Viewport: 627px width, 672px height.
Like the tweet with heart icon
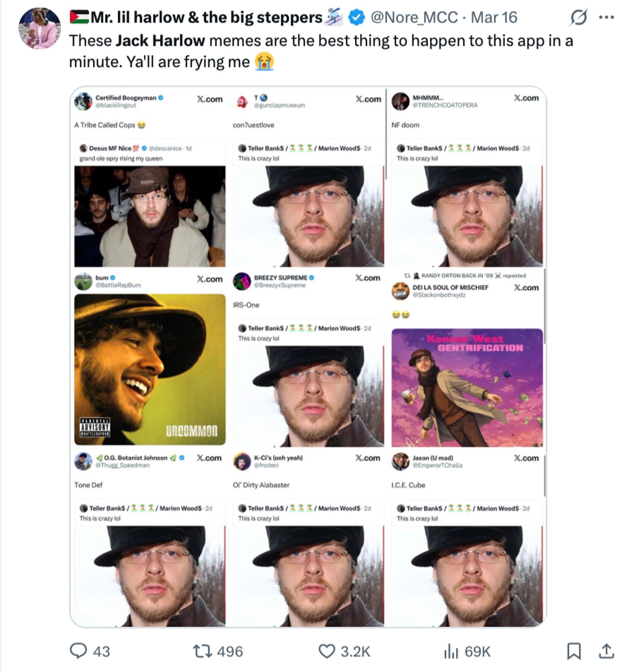[327, 651]
